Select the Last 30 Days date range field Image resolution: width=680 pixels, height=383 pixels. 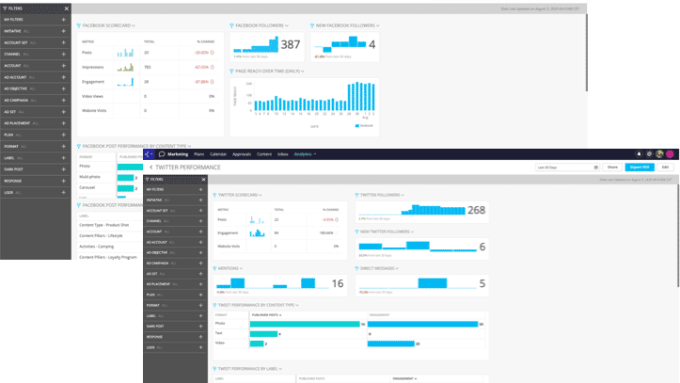(567, 167)
